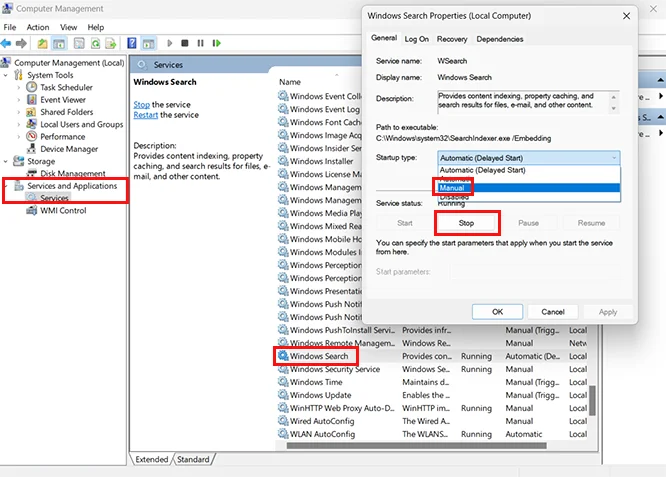Click the Task Scheduler clock icon
Image resolution: width=666 pixels, height=477 pixels.
(x=31, y=87)
